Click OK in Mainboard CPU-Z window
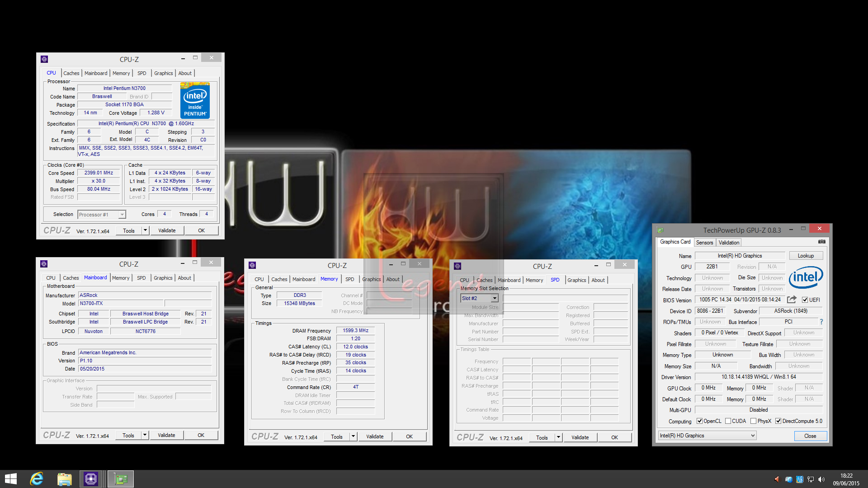Viewport: 868px width, 488px height. tap(201, 435)
